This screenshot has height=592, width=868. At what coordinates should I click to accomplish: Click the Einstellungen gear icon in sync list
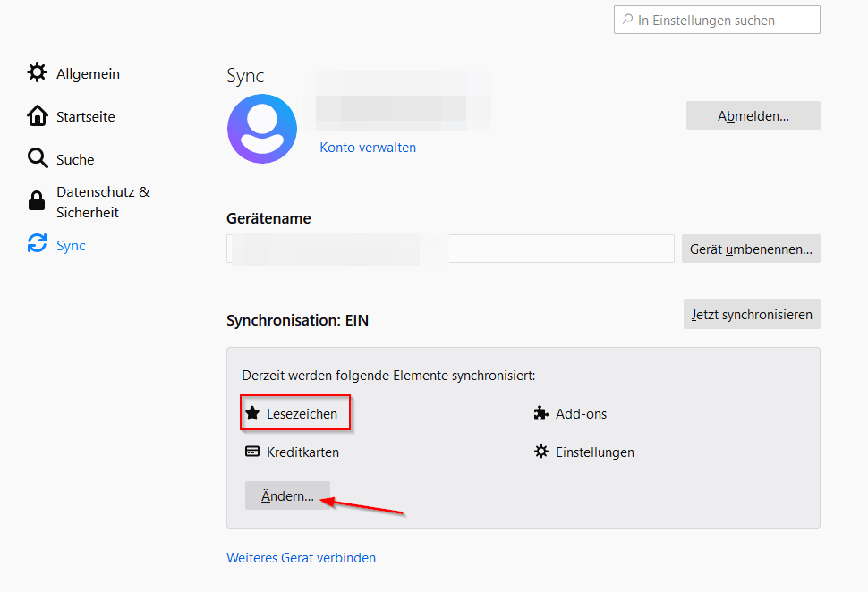[x=540, y=452]
